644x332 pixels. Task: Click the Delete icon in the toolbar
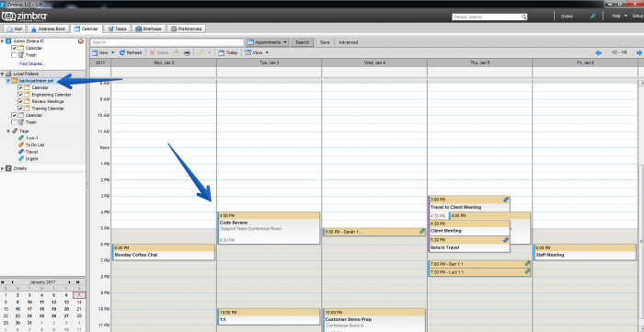[x=152, y=52]
